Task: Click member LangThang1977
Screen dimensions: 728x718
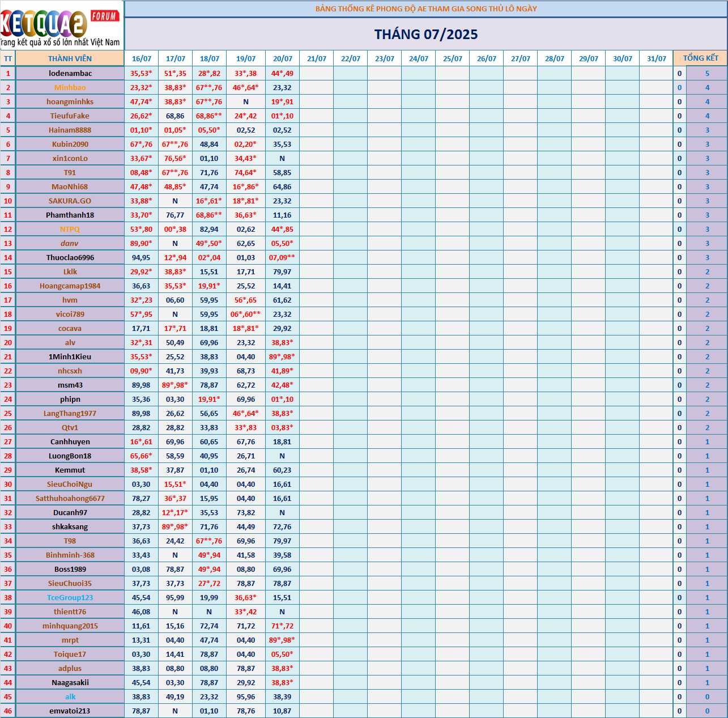Action: click(70, 413)
